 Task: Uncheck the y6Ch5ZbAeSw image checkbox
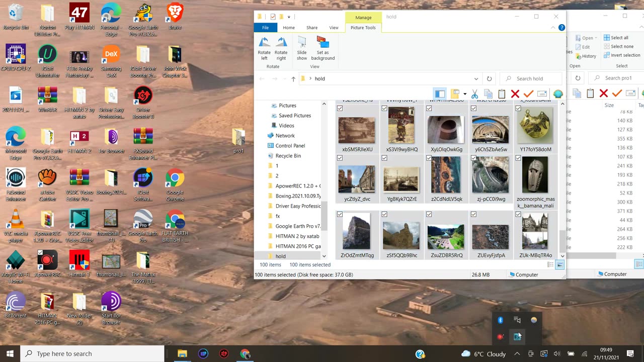[473, 108]
